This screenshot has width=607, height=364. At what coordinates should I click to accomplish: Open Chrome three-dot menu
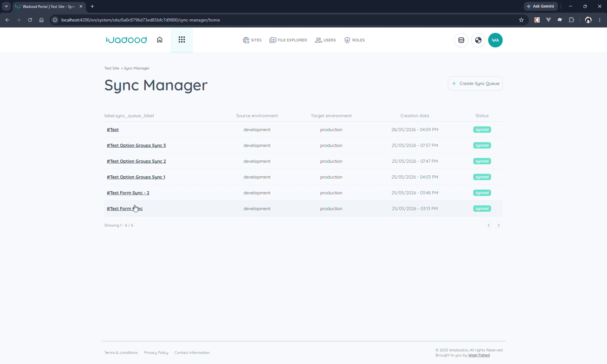(600, 20)
